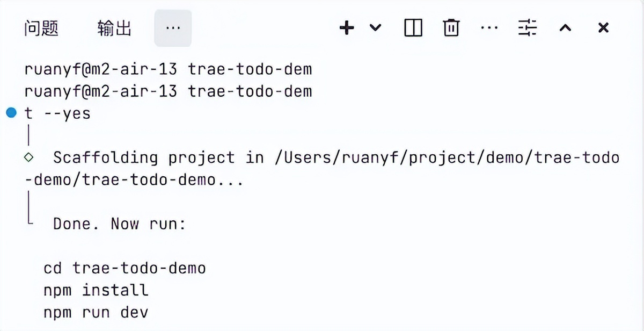
Task: Switch to the 问题 (Problems) tab
Action: point(41,28)
